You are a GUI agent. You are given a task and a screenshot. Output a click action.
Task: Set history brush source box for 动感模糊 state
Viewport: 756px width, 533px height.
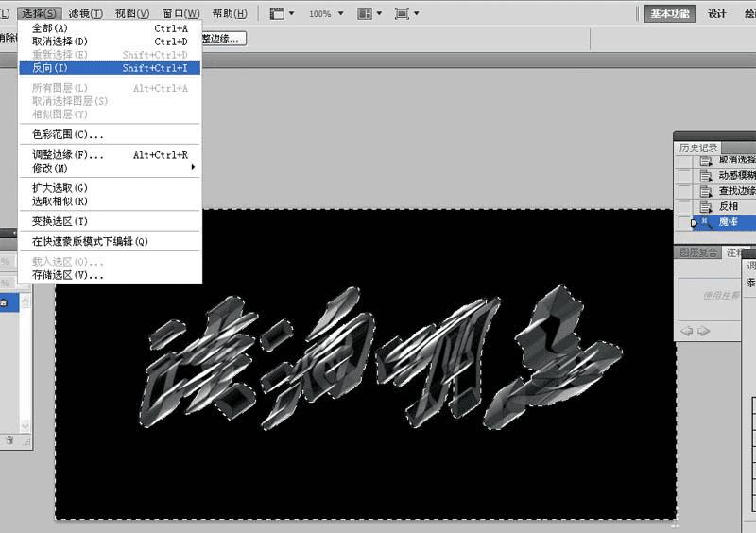pyautogui.click(x=684, y=176)
